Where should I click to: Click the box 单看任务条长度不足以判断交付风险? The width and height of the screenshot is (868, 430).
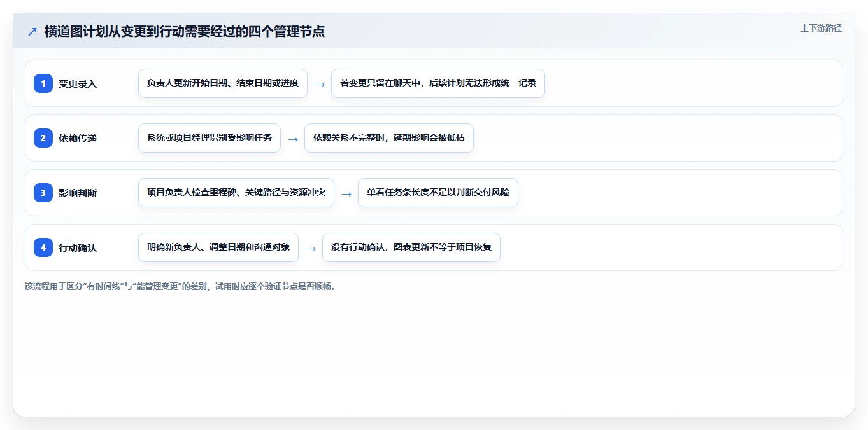tap(438, 193)
